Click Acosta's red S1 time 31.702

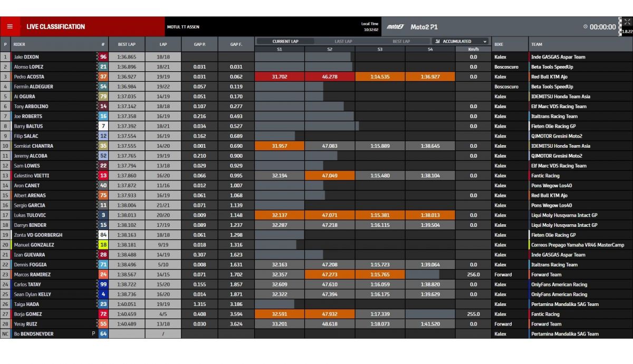280,77
